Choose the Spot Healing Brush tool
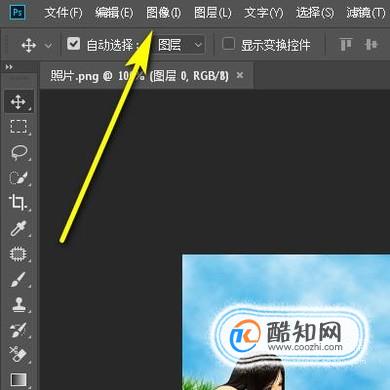 (18, 254)
